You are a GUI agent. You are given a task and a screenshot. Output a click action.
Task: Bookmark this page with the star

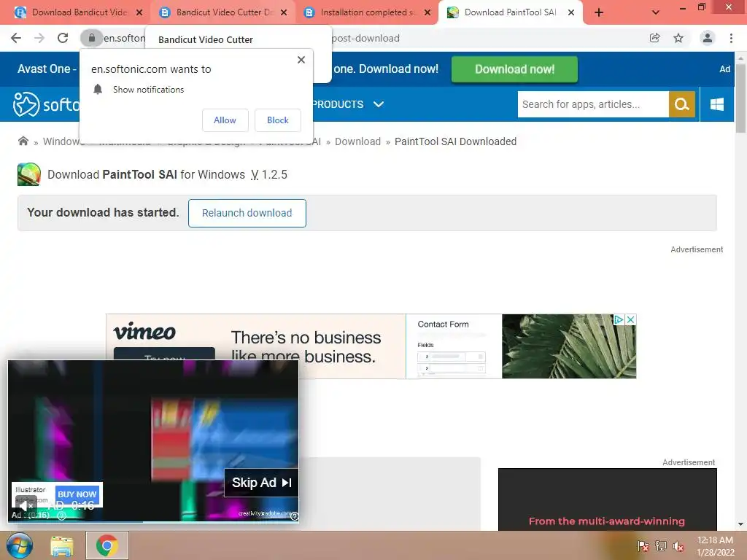pos(678,38)
